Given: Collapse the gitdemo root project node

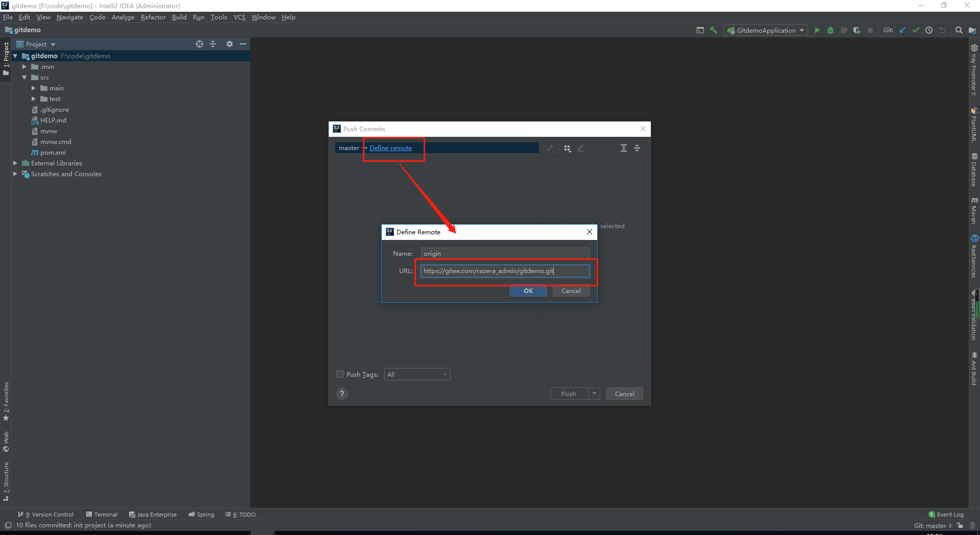Looking at the screenshot, I should (x=15, y=56).
